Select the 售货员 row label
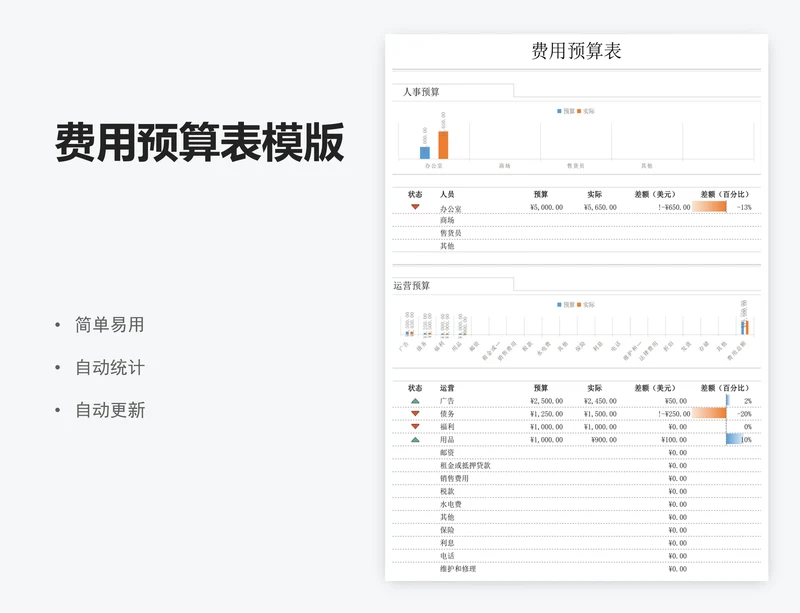 point(451,233)
